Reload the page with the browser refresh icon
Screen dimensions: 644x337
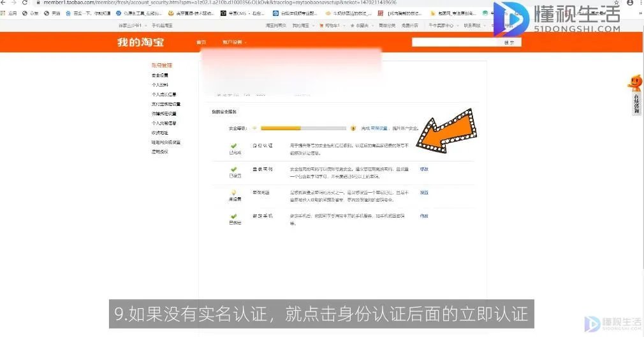pyautogui.click(x=25, y=3)
